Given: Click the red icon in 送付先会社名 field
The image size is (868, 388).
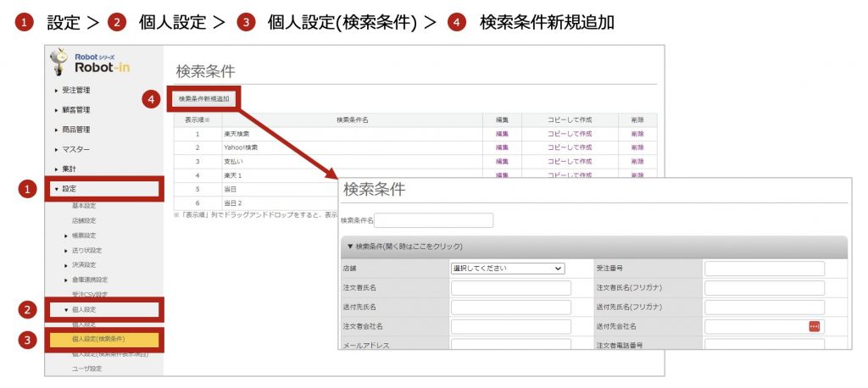Looking at the screenshot, I should click(814, 326).
